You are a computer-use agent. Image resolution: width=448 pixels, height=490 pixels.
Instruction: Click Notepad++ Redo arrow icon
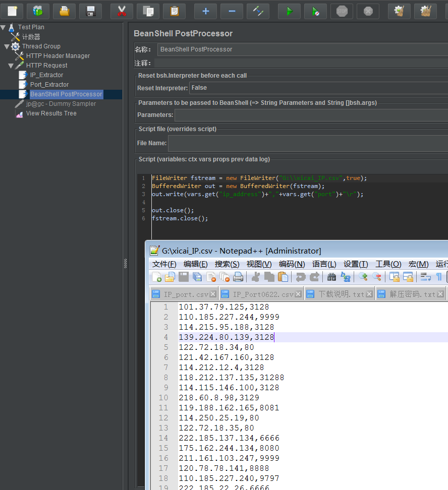[x=314, y=277]
